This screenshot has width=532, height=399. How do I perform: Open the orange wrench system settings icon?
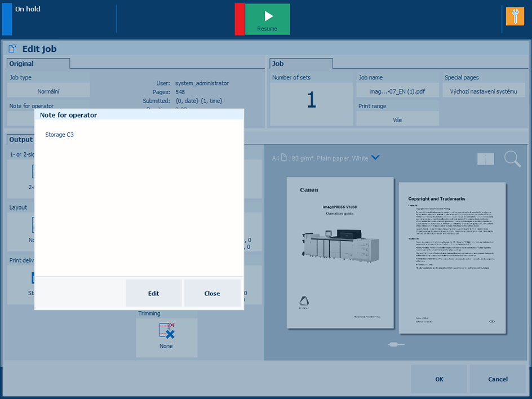pyautogui.click(x=515, y=16)
